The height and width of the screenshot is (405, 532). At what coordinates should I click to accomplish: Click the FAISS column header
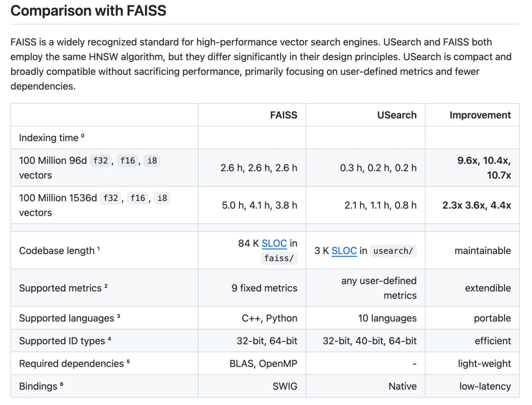pos(283,115)
